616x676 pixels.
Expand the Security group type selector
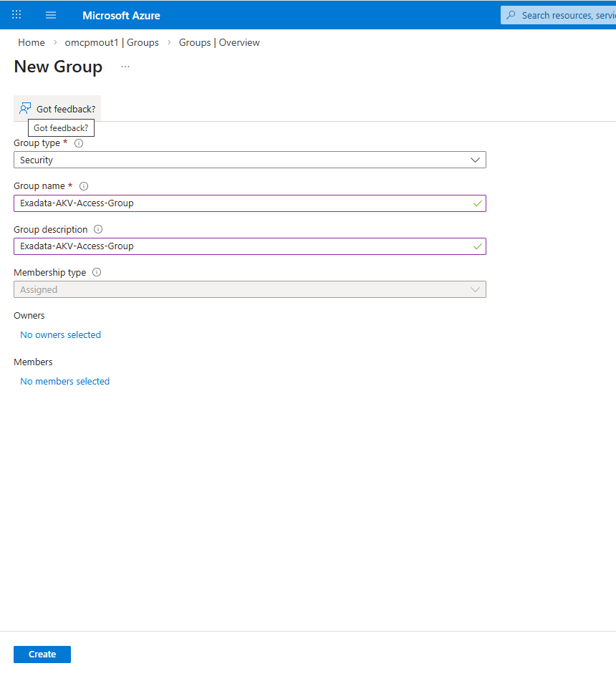click(x=475, y=160)
